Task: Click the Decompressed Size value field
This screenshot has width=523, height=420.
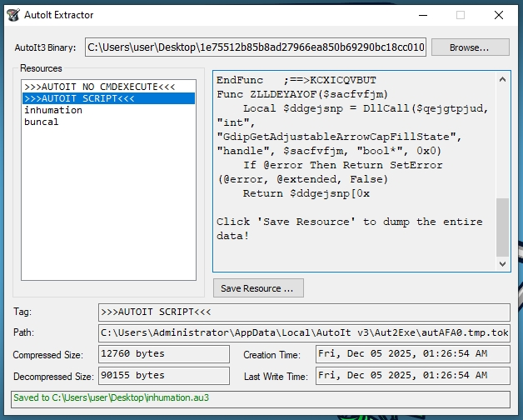Action: click(x=164, y=376)
